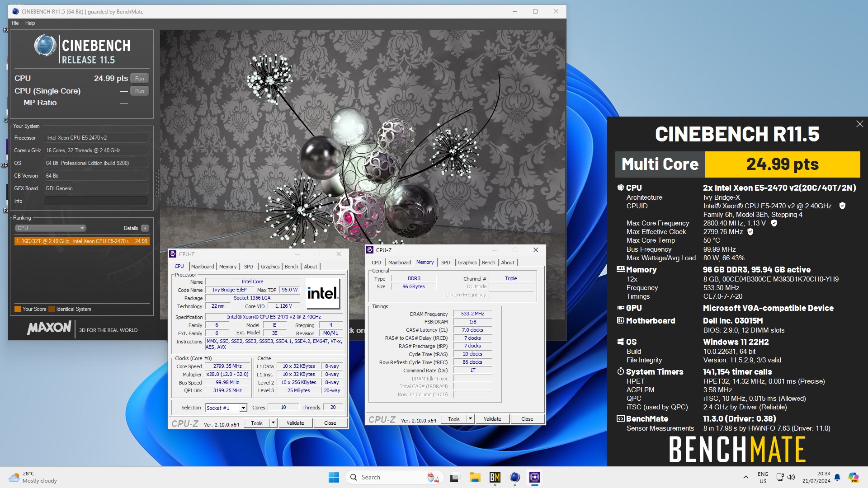The width and height of the screenshot is (868, 488).
Task: Click Validate in left CPU-Z window
Action: coord(295,423)
